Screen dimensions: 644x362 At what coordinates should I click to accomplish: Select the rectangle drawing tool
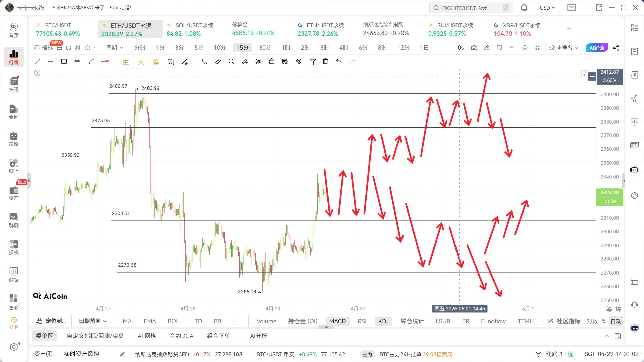[x=64, y=61]
